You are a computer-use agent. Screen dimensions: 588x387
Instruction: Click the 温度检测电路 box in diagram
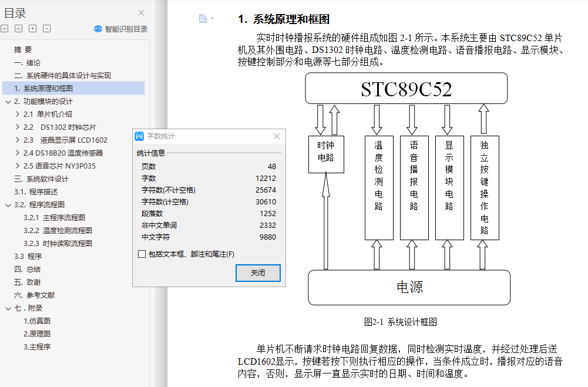coord(379,187)
